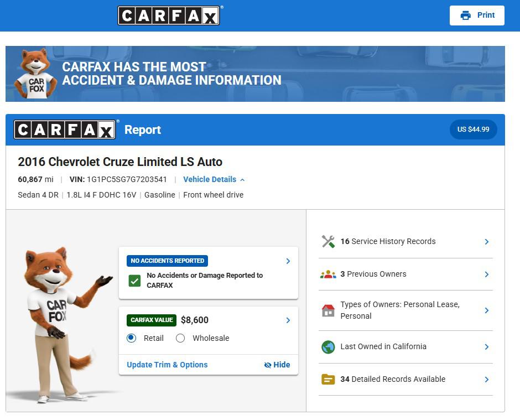
Task: Click the Update Trim & Options link
Action: pos(167,365)
